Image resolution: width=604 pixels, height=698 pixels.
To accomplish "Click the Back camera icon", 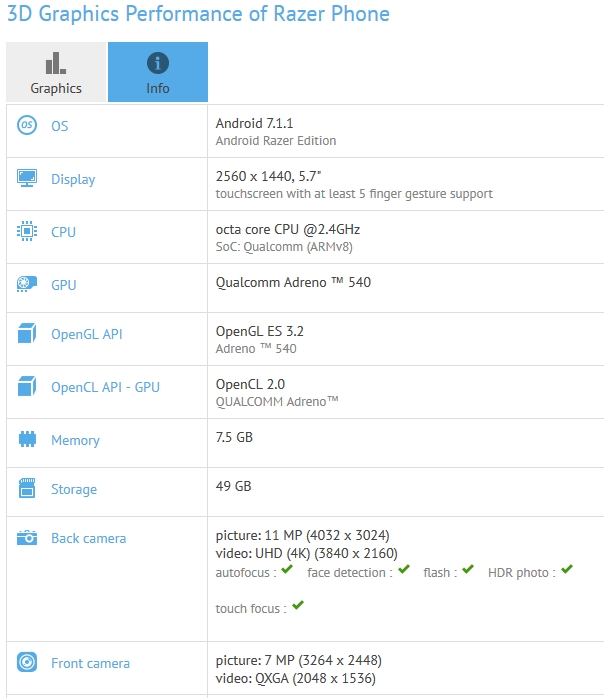I will (x=27, y=538).
